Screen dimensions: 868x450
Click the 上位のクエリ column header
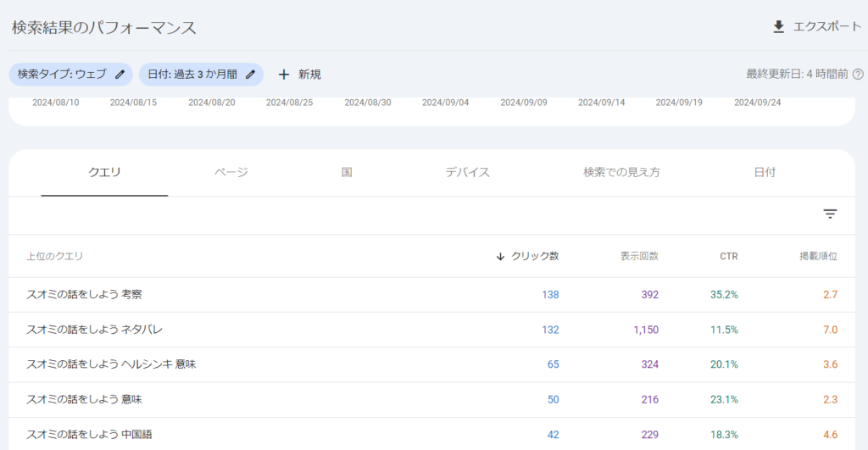point(55,256)
